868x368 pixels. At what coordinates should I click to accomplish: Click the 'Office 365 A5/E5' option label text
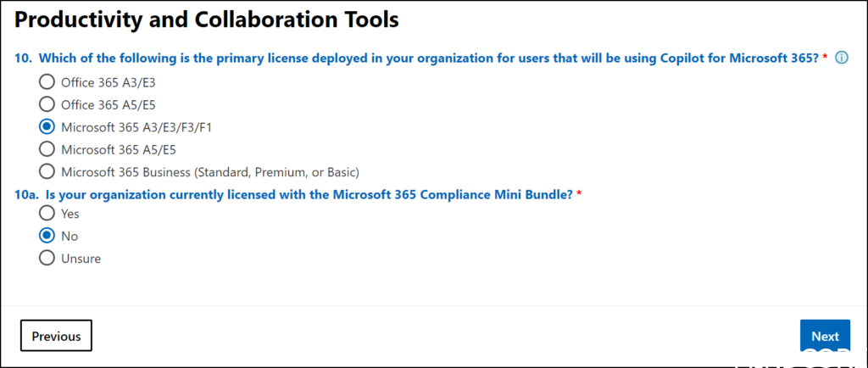108,104
